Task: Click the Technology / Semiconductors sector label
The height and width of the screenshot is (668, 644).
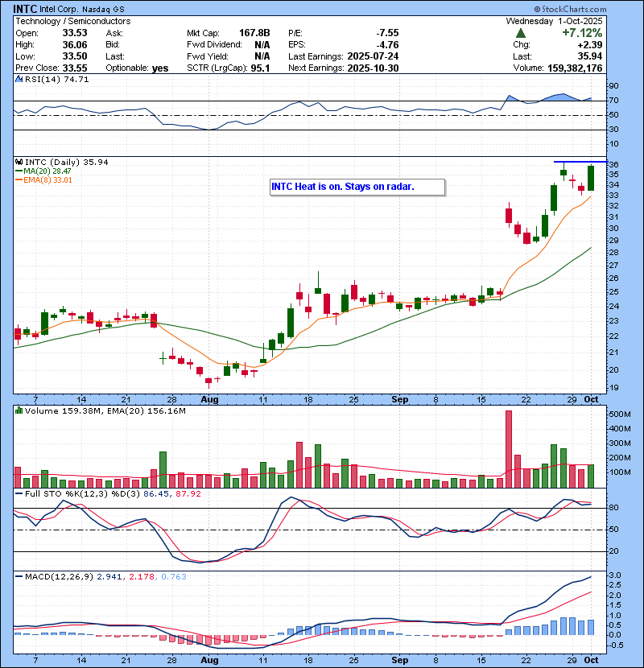Action: pos(73,21)
